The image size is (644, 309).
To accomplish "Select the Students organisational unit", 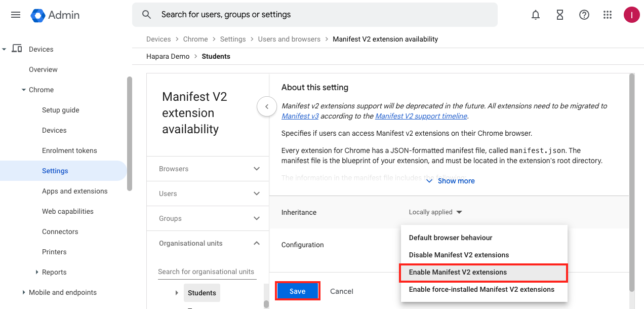I will tap(202, 293).
